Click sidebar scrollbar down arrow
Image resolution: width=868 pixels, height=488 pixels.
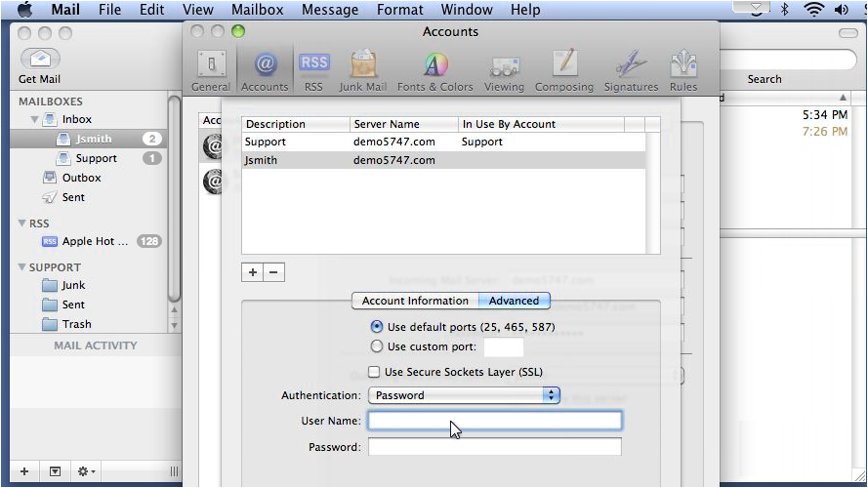click(x=174, y=325)
